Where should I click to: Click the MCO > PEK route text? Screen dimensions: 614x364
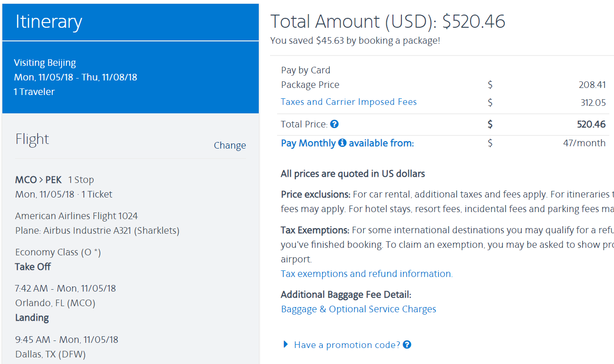click(38, 180)
